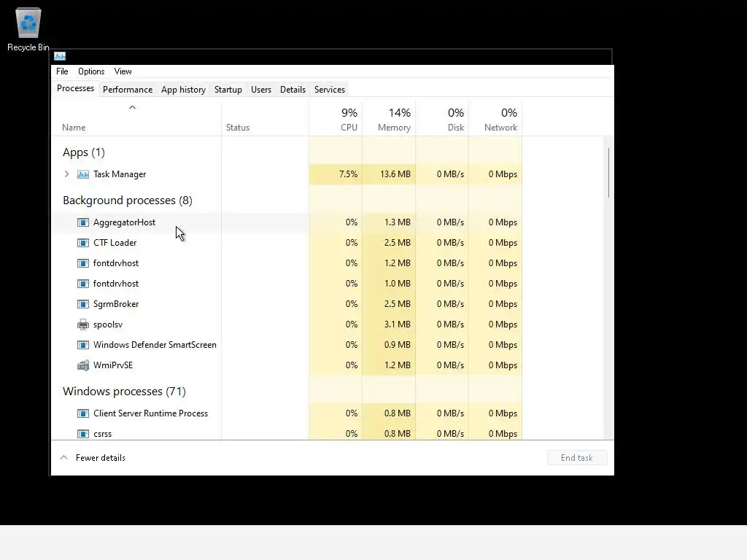The width and height of the screenshot is (747, 560).
Task: Expand the Task Manager app entry
Action: (x=66, y=174)
